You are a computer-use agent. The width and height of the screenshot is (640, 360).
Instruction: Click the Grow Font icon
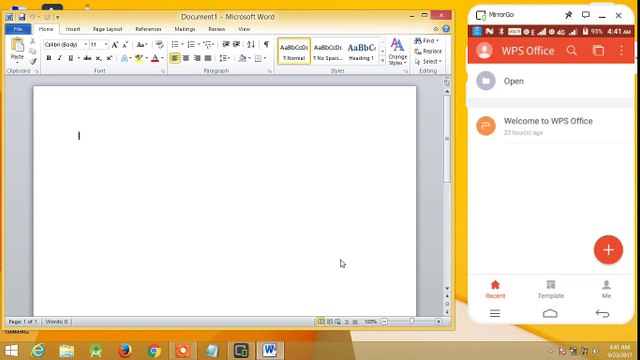click(115, 44)
